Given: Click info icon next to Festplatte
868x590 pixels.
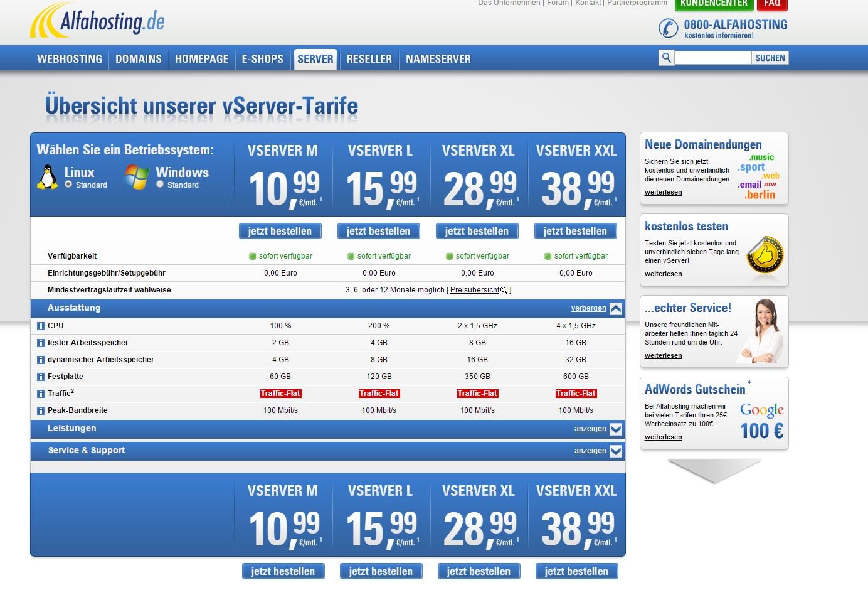Looking at the screenshot, I should click(x=41, y=377).
